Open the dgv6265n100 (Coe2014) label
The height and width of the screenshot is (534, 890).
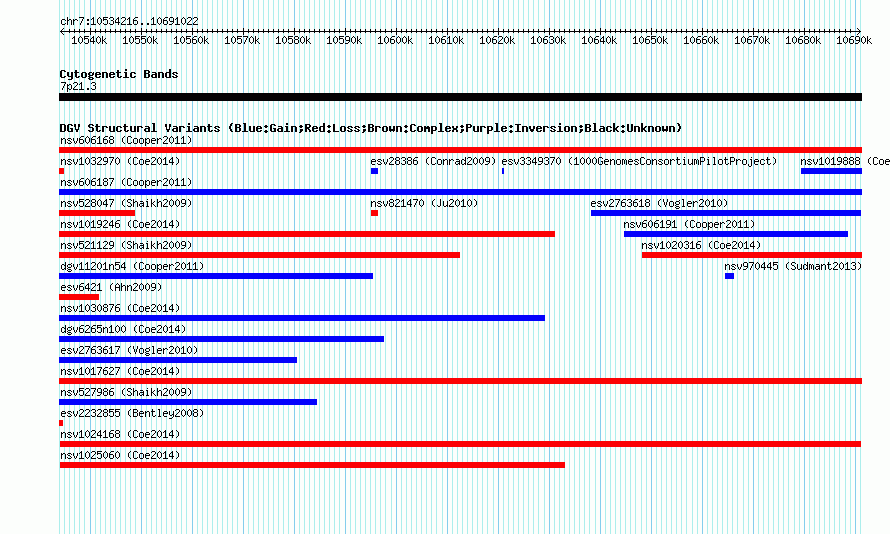point(123,329)
